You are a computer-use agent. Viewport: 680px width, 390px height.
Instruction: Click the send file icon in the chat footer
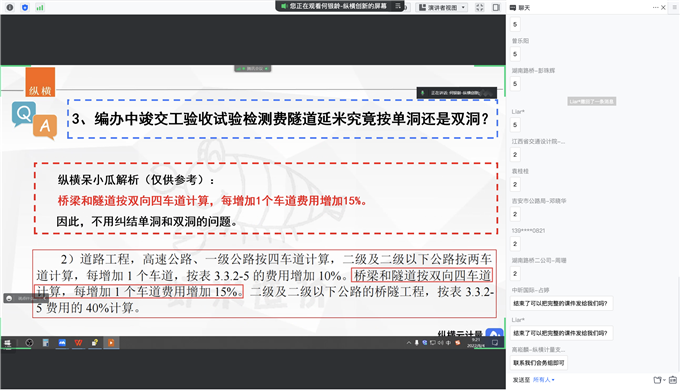(x=657, y=380)
